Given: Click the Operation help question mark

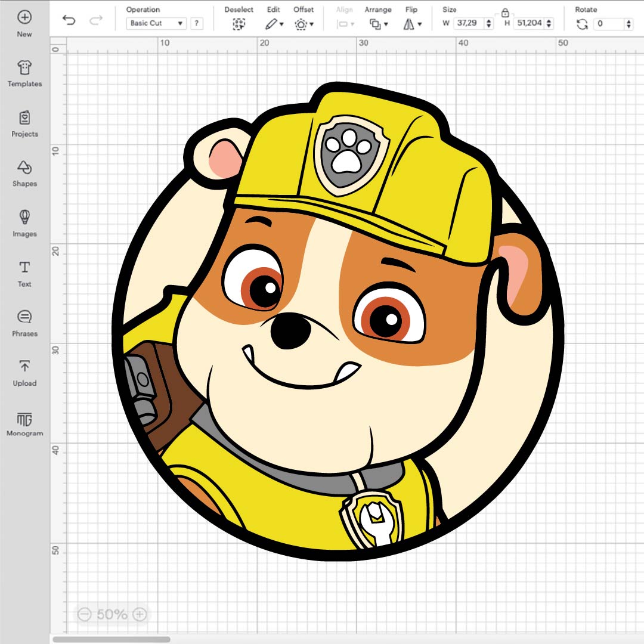Looking at the screenshot, I should [197, 23].
